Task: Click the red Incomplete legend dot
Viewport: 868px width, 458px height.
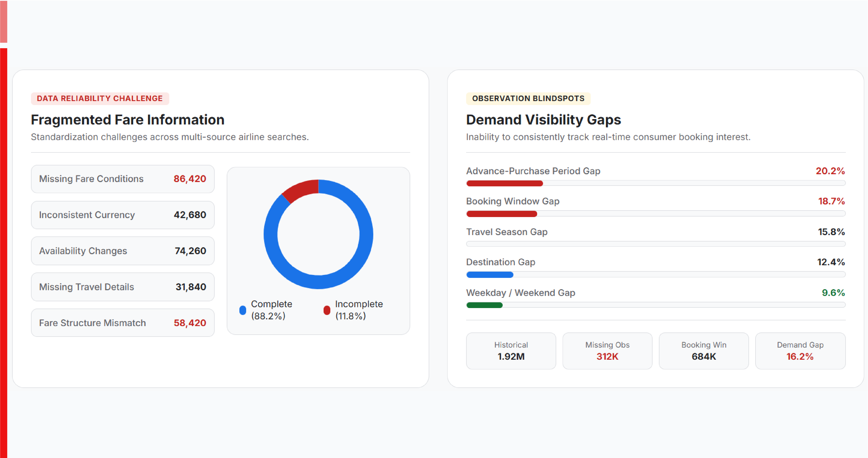Action: coord(327,310)
